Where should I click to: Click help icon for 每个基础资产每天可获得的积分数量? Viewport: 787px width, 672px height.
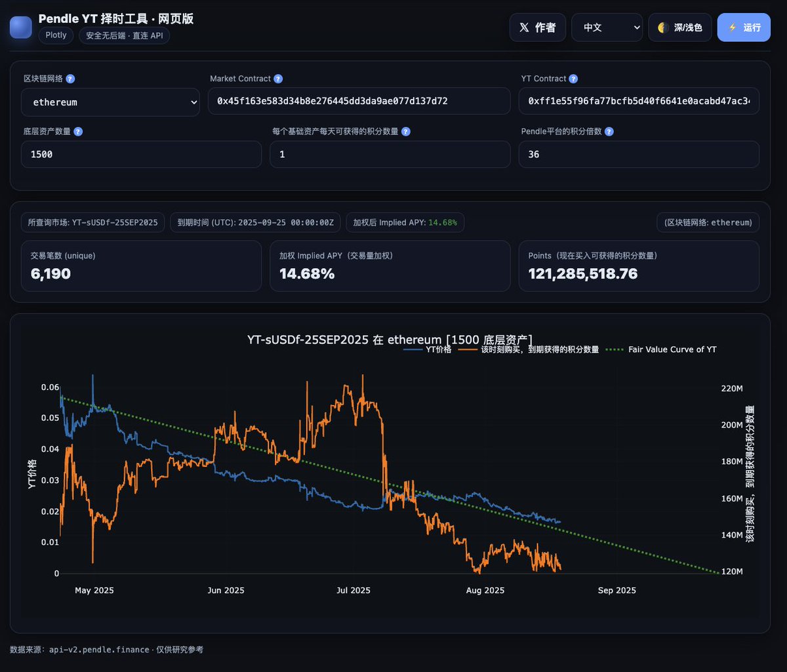click(x=405, y=132)
